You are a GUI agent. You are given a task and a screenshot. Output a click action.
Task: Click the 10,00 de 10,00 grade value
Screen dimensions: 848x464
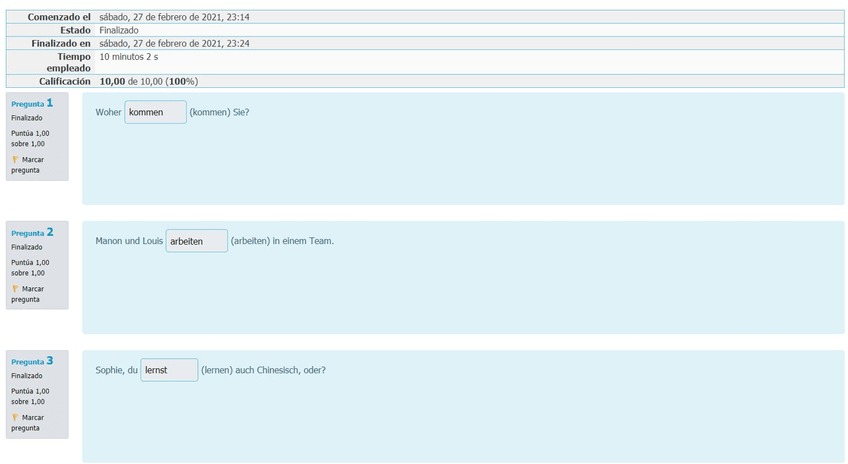tap(148, 81)
